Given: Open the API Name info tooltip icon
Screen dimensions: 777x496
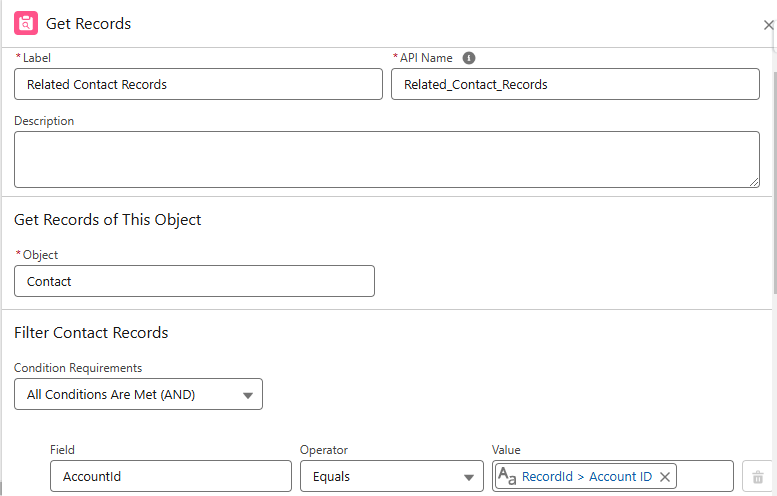Looking at the screenshot, I should (469, 58).
